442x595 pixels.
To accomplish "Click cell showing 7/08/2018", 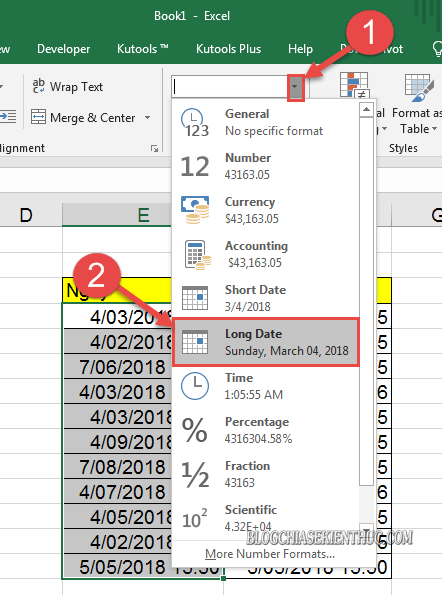I will [x=117, y=467].
